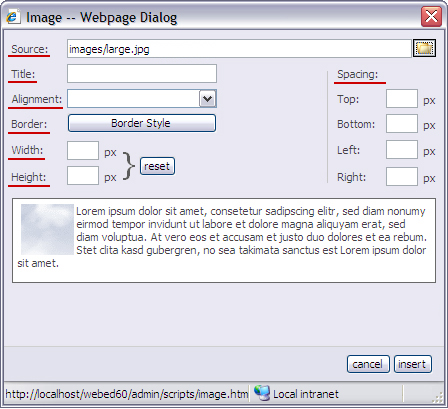The height and width of the screenshot is (409, 448).
Task: Select the Width pixel input box
Action: [x=83, y=151]
